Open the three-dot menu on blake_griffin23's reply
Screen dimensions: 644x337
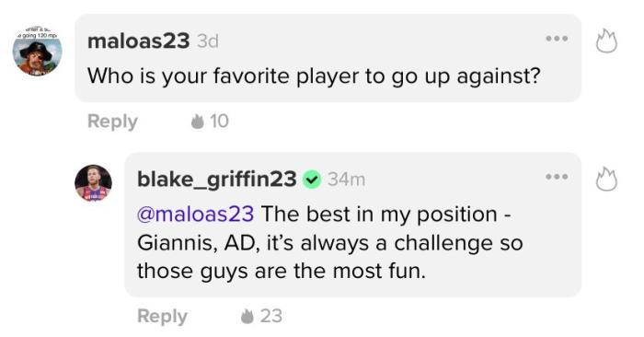[x=557, y=177]
